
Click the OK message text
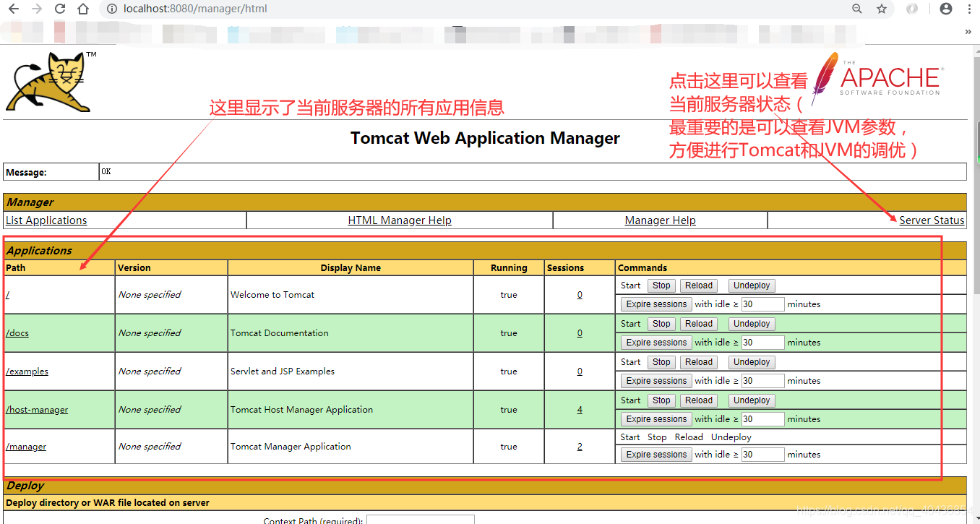coord(106,172)
